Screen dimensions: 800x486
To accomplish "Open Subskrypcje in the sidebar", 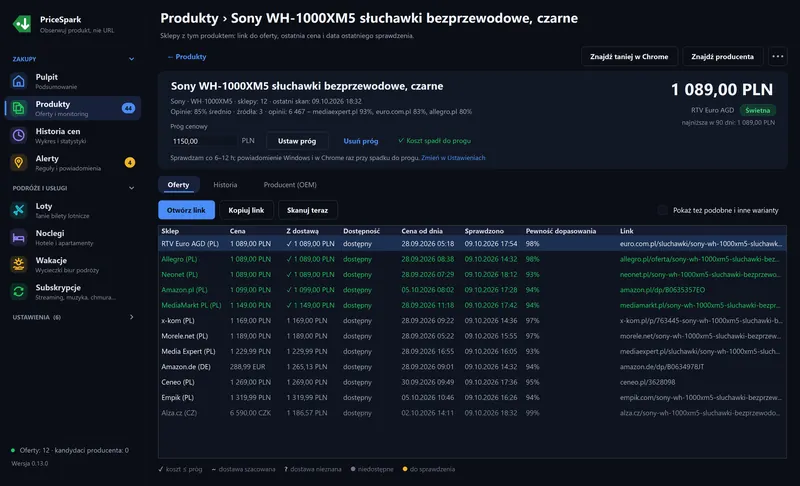I will (x=72, y=292).
